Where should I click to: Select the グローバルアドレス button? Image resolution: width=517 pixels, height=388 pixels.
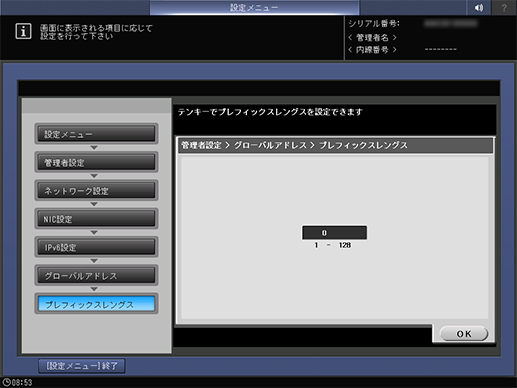(96, 276)
